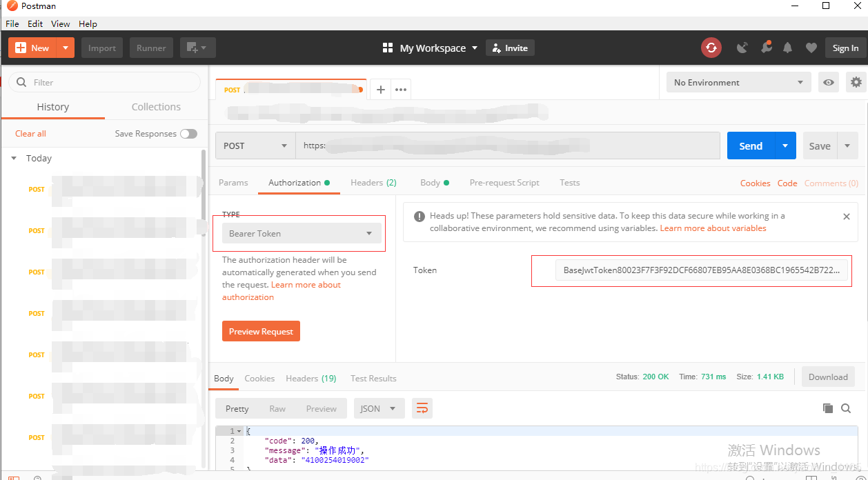Open the Test Results tab
Viewport: 868px width, 480px height.
373,378
